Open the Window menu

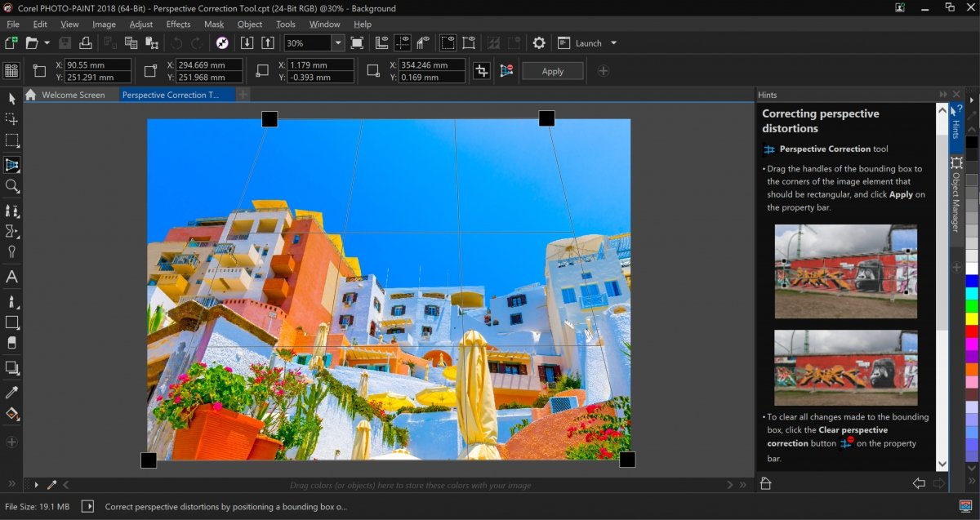coord(325,24)
